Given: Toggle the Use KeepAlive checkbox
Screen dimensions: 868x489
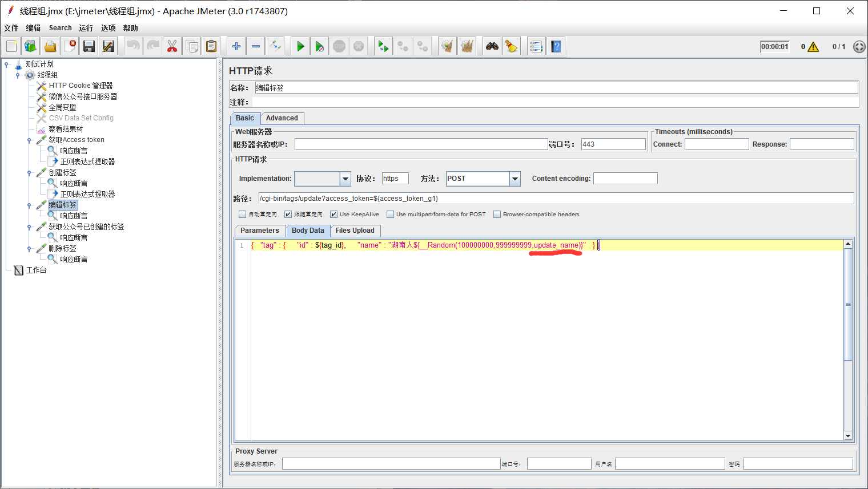Looking at the screenshot, I should [334, 215].
